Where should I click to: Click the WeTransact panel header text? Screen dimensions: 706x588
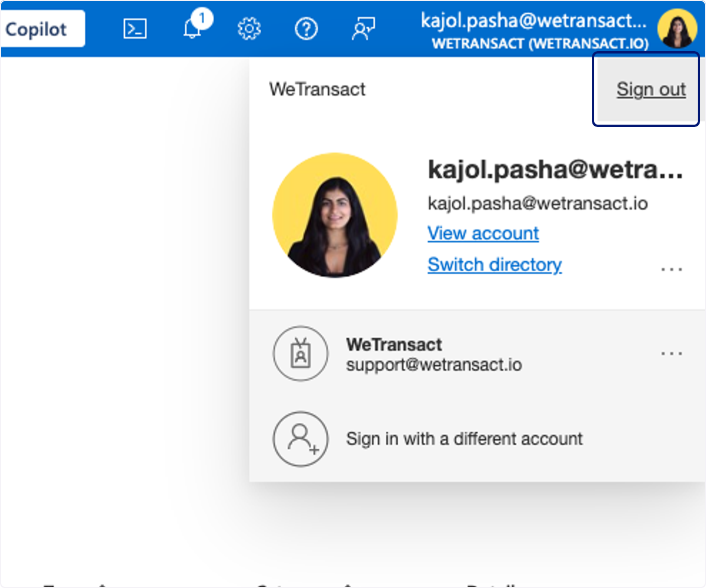click(317, 89)
